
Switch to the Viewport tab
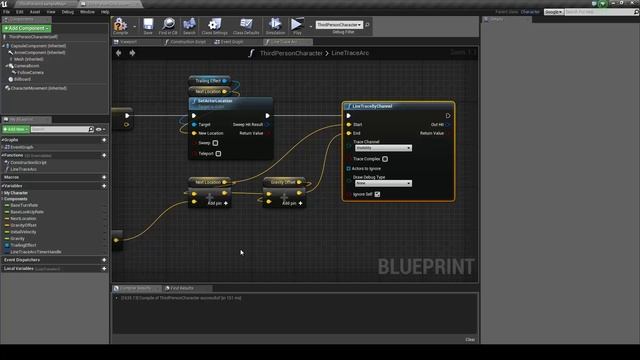point(128,42)
